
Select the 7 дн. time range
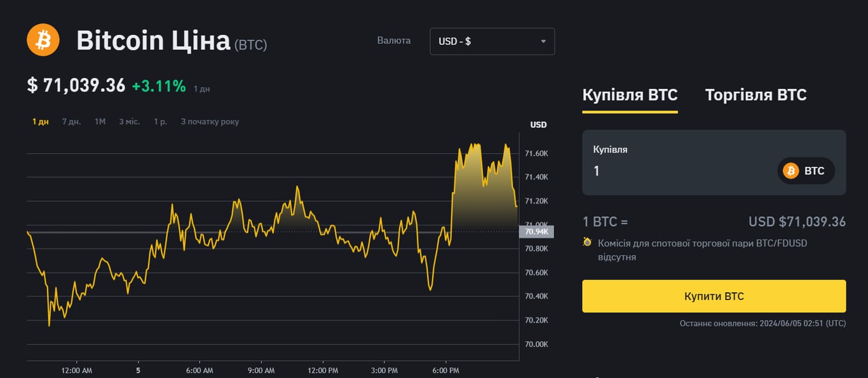(71, 121)
